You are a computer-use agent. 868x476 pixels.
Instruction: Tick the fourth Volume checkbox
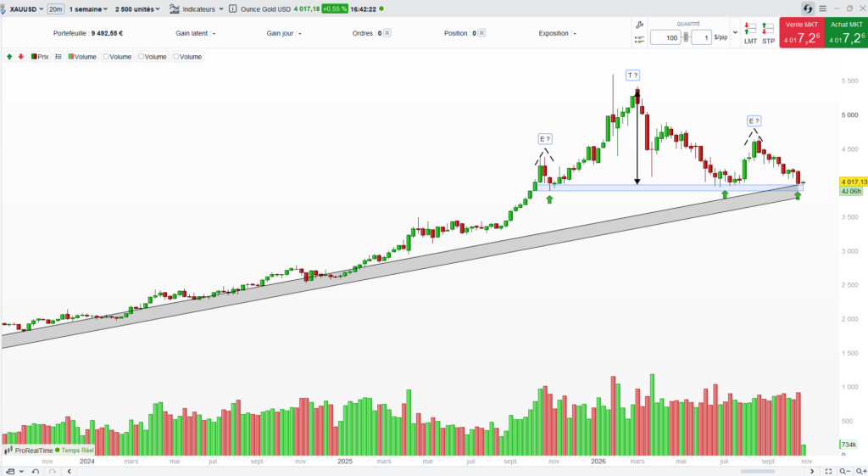176,57
